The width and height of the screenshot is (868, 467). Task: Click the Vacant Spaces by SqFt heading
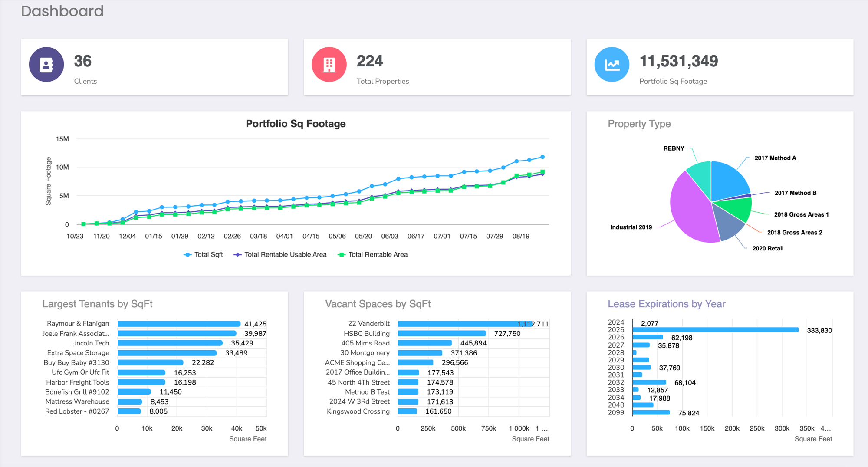(378, 304)
